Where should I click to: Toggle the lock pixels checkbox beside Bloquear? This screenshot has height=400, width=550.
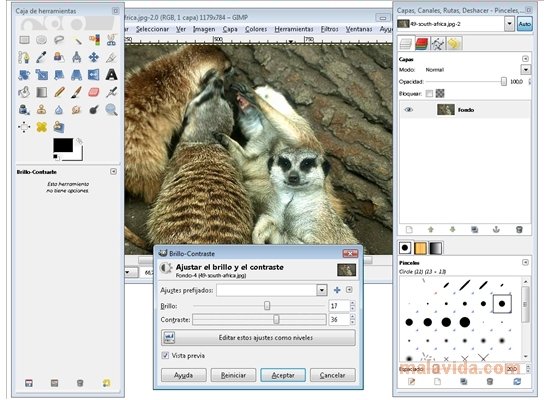[x=429, y=93]
